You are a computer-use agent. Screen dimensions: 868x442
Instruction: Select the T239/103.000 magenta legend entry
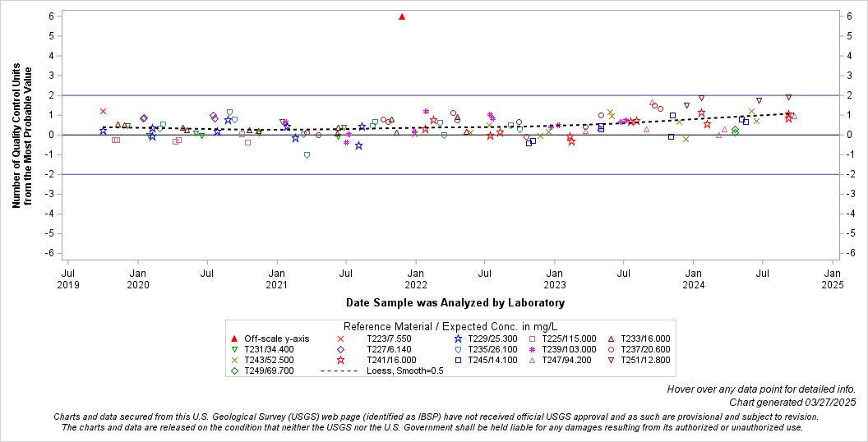coord(562,350)
